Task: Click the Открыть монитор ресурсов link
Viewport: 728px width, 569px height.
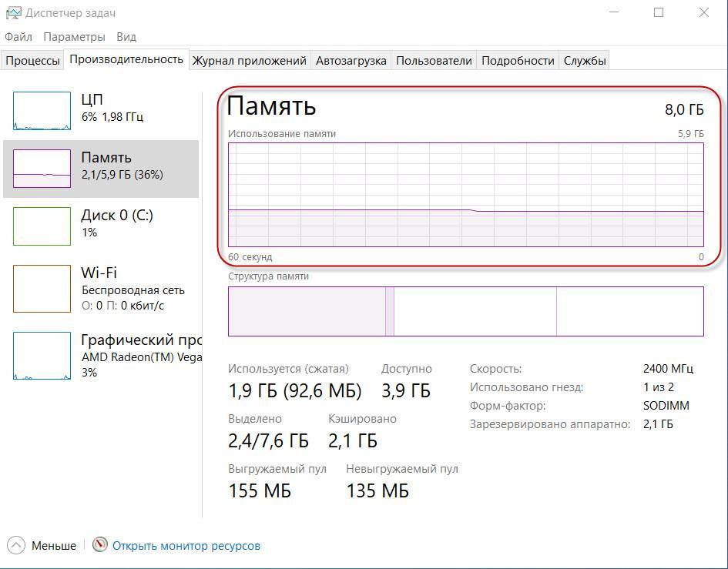Action: point(186,546)
